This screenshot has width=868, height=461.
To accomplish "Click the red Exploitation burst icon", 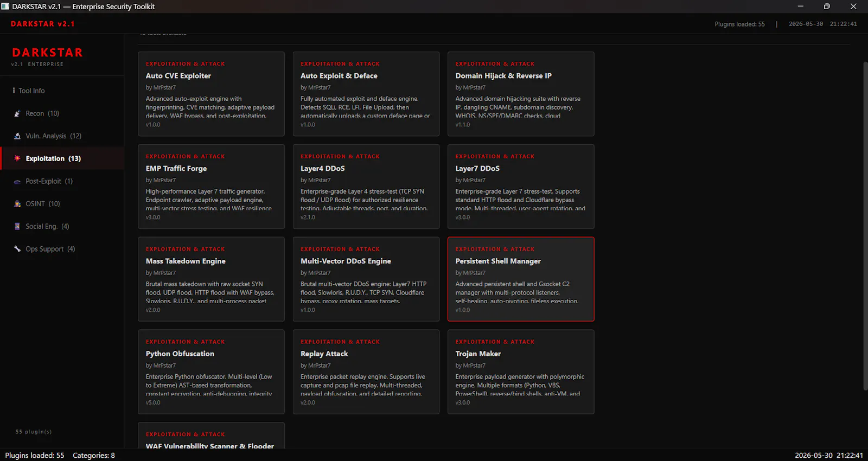I will click(x=17, y=158).
